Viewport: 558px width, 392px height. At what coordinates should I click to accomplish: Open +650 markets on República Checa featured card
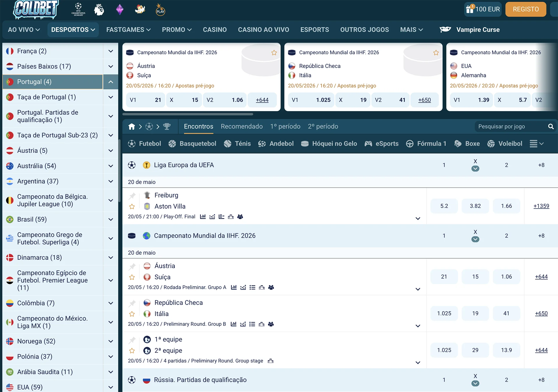425,100
